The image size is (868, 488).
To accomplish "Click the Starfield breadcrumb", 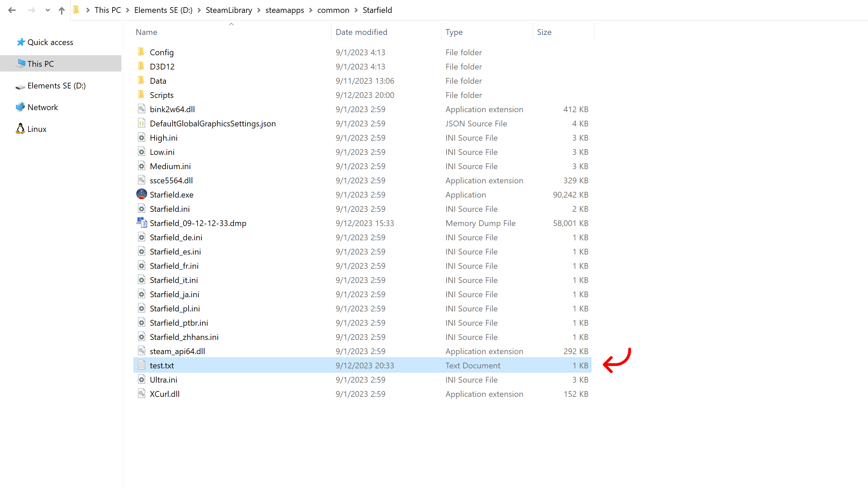I will pos(377,10).
